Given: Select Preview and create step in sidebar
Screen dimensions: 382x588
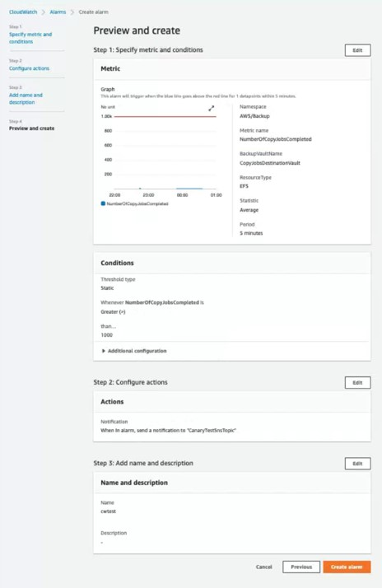Looking at the screenshot, I should pos(32,128).
